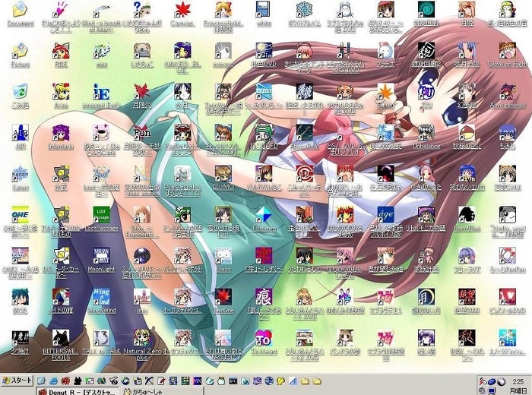This screenshot has width=532, height=395.
Task: Launch the black 私 kanji icon shortcut
Action: click(467, 338)
